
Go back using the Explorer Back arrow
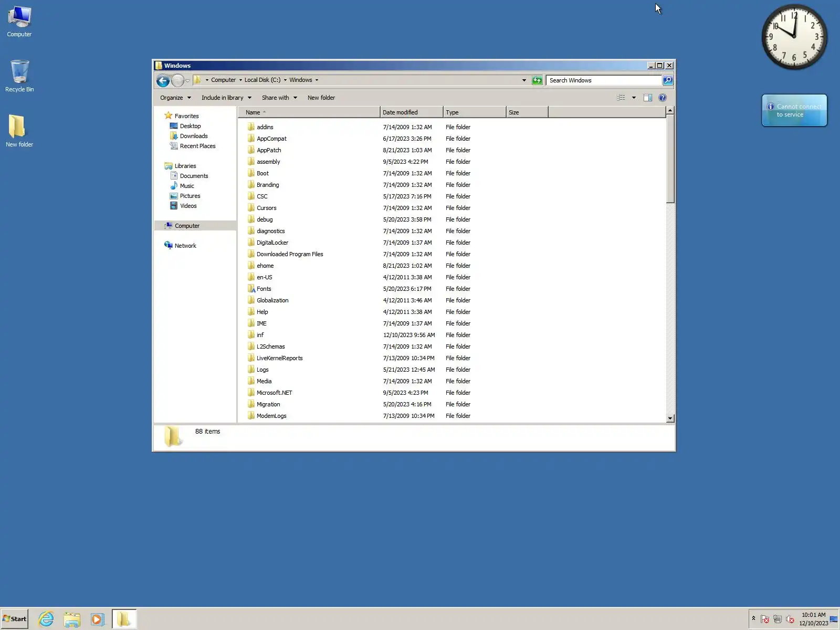163,80
